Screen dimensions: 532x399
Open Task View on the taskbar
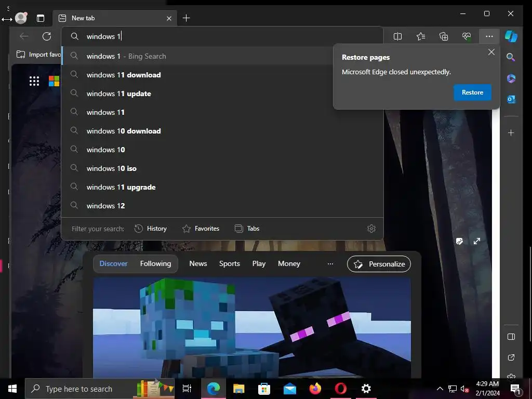click(x=187, y=389)
